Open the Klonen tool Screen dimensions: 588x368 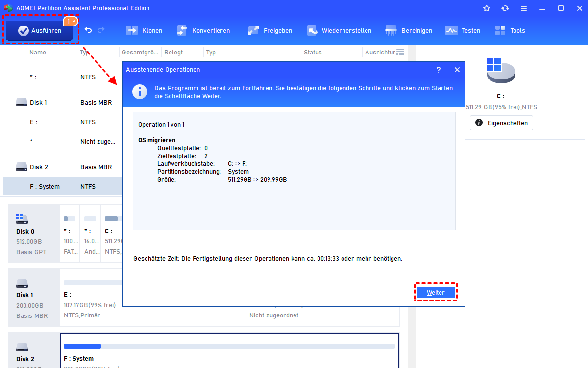pos(144,31)
